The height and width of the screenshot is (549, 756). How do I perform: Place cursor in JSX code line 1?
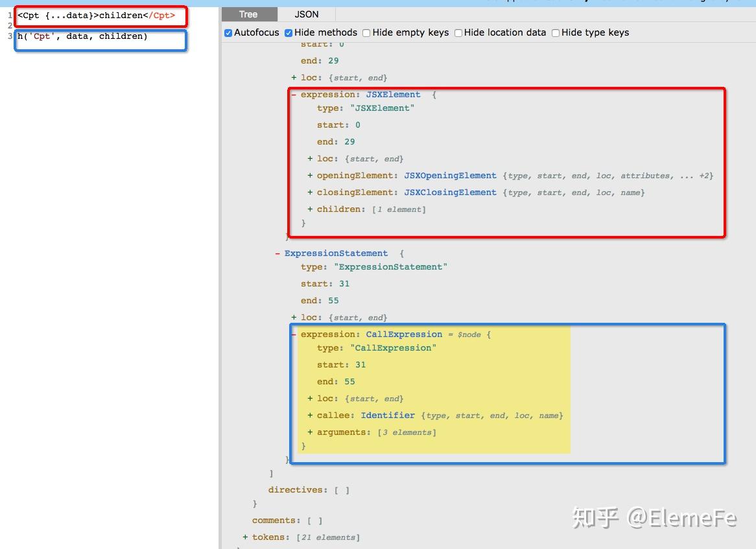[97, 16]
